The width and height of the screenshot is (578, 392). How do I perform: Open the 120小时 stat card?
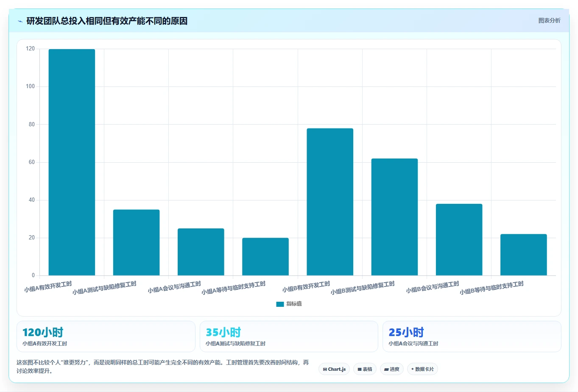[x=106, y=336]
